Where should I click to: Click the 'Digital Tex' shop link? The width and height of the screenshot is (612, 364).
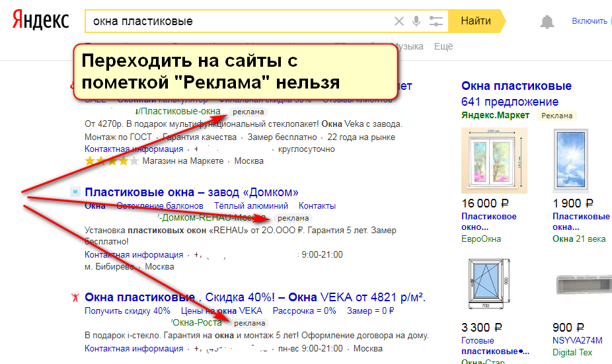click(x=572, y=352)
